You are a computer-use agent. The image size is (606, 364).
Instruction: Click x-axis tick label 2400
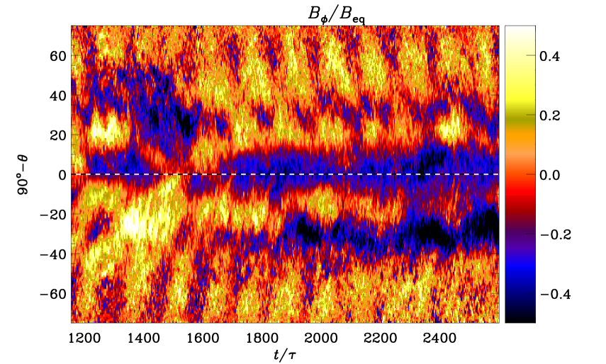tap(440, 339)
